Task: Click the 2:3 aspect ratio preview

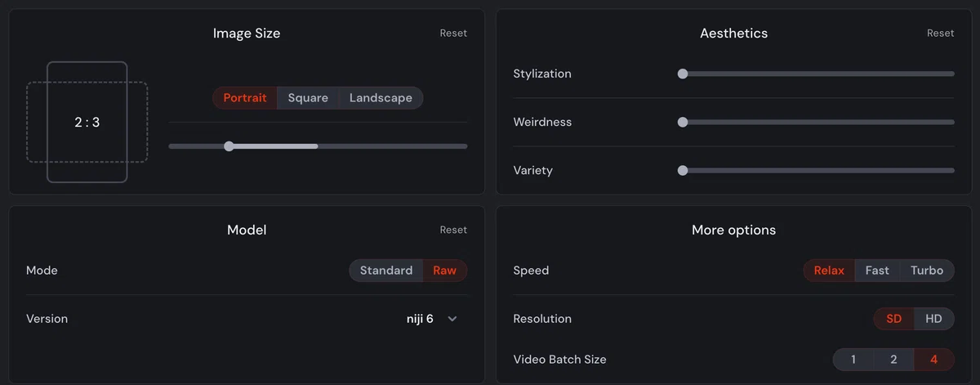Action: click(x=87, y=123)
